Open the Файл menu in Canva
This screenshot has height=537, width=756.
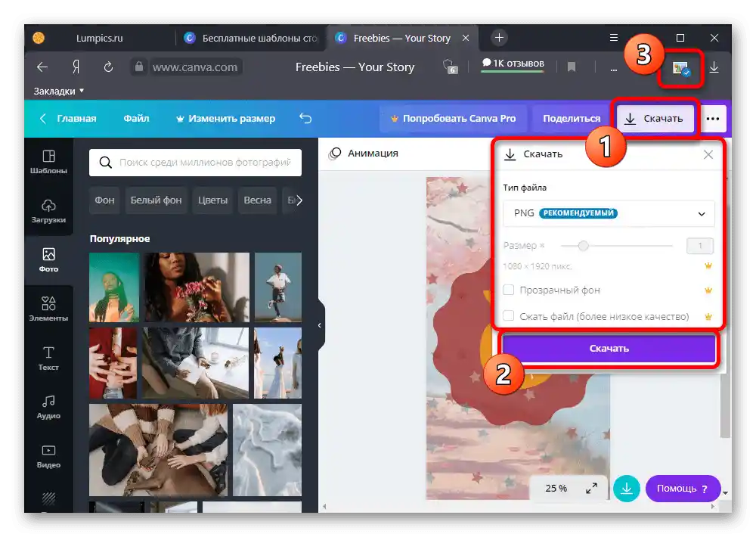coord(136,119)
